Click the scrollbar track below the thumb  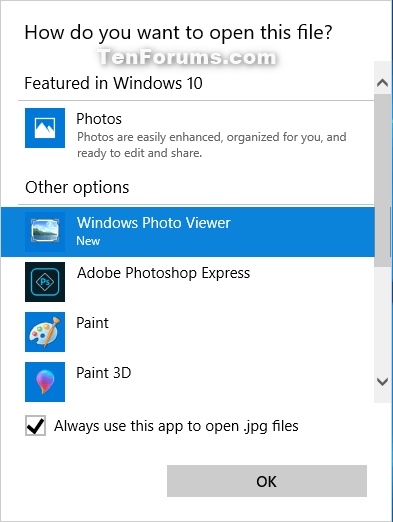point(382,318)
